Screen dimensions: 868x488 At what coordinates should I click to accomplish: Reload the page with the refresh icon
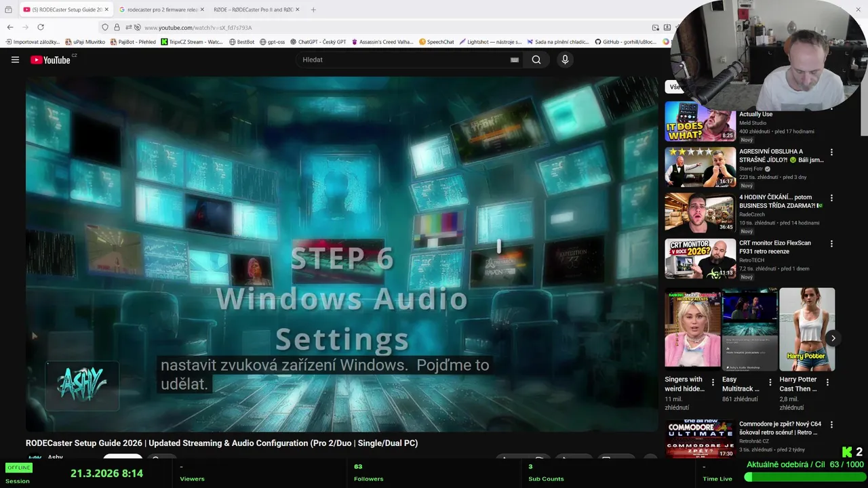pos(41,27)
